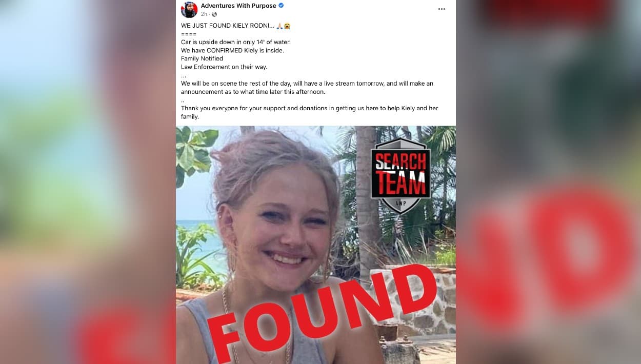This screenshot has width=641, height=364.
Task: Click the Thank you everyone paragraph
Action: [x=310, y=112]
